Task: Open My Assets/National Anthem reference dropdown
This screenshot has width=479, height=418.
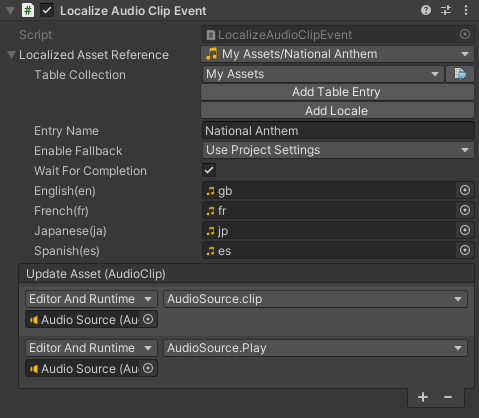Action: click(337, 54)
